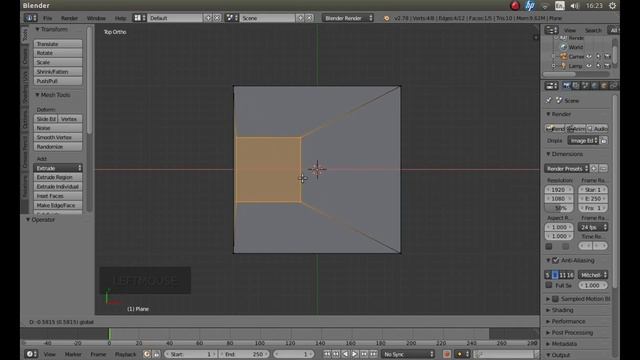
Task: Select the Render Layers properties tab icon
Action: (x=576, y=86)
